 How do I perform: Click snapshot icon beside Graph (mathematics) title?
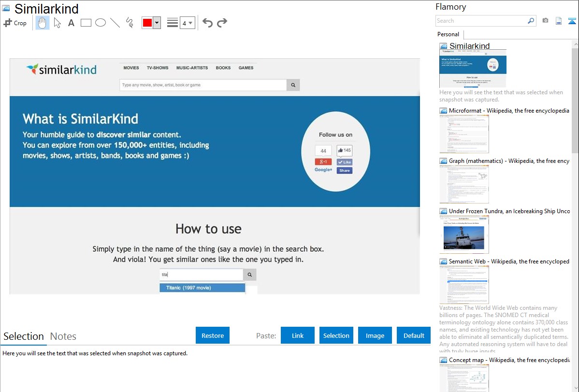coord(443,161)
